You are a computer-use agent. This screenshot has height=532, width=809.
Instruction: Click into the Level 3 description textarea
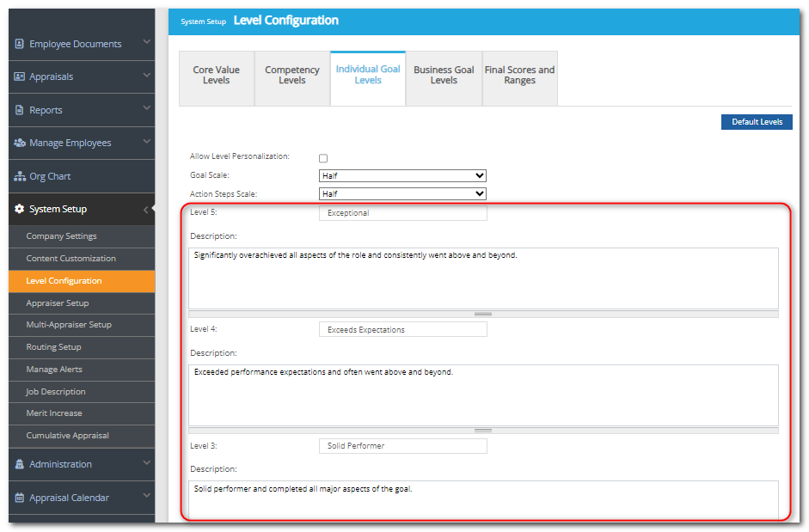pos(483,500)
